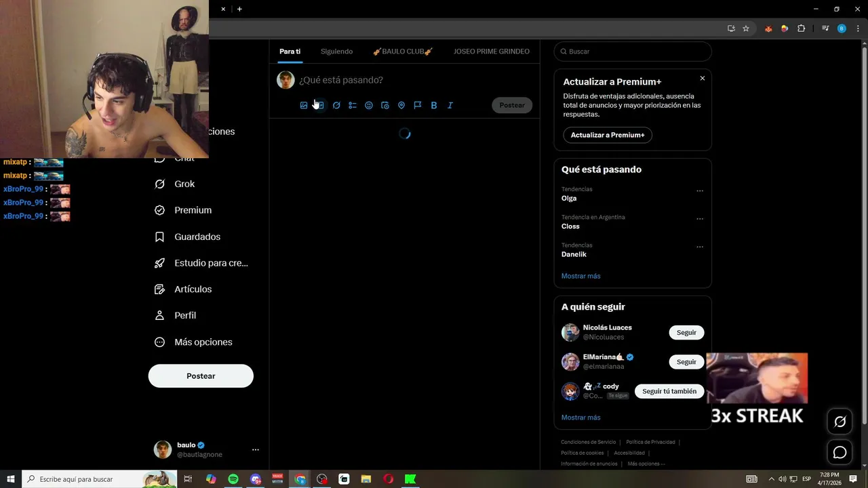Viewport: 868px width, 488px height.
Task: Click the flag icon in composer toolbar
Action: (x=418, y=105)
